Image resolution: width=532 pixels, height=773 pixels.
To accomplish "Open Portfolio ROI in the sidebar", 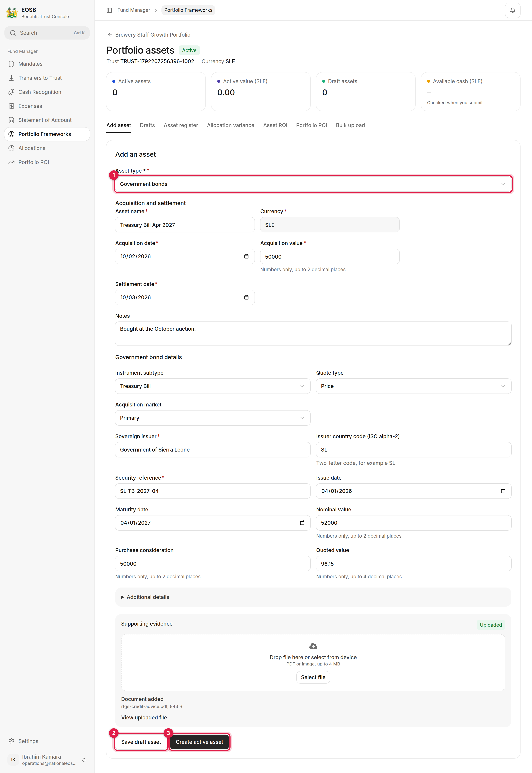I will pyautogui.click(x=47, y=162).
